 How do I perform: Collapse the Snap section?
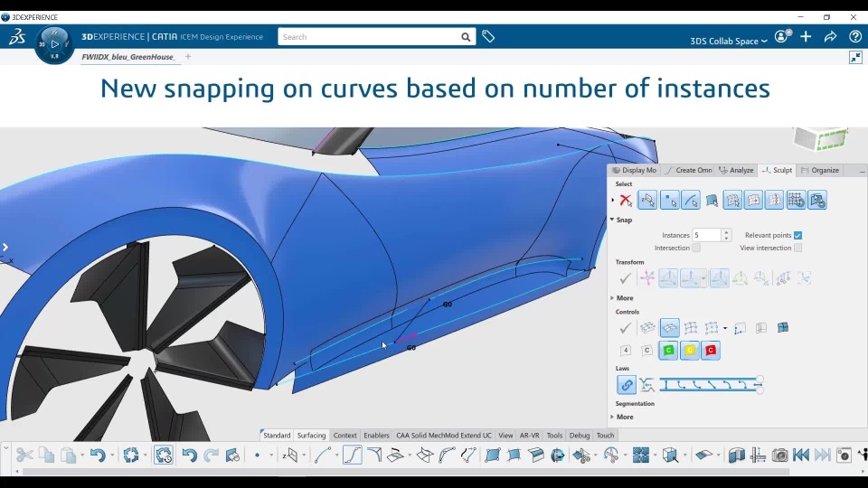click(x=612, y=220)
